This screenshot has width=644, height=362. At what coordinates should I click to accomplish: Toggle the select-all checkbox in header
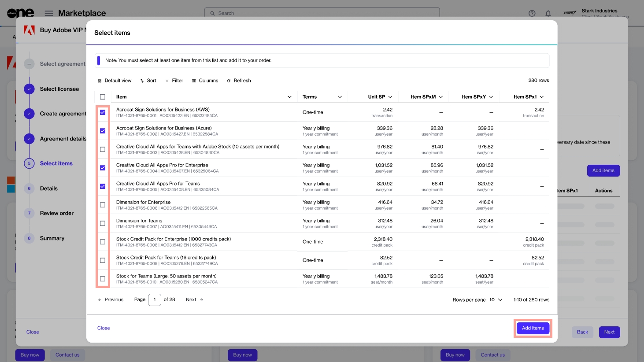(x=103, y=97)
